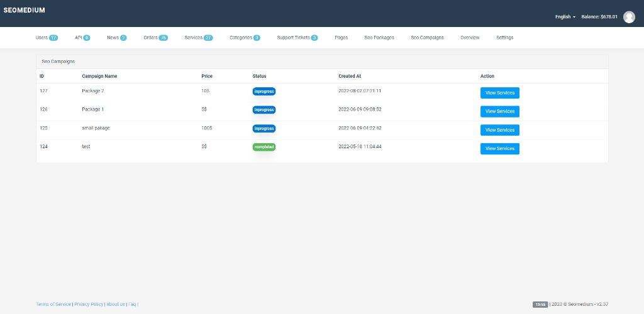644x314 pixels.
Task: Open the Overview page
Action: tap(470, 37)
